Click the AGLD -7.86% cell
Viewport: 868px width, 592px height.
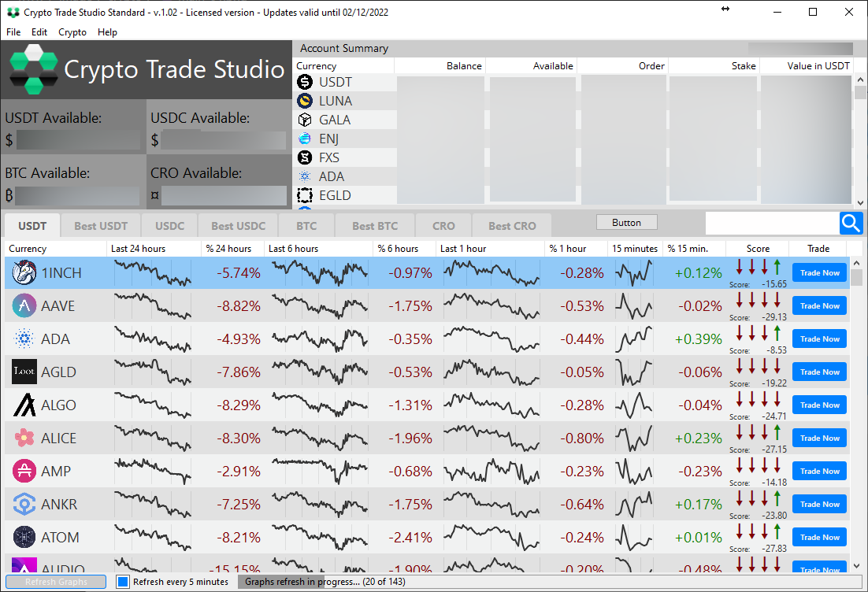coord(238,372)
